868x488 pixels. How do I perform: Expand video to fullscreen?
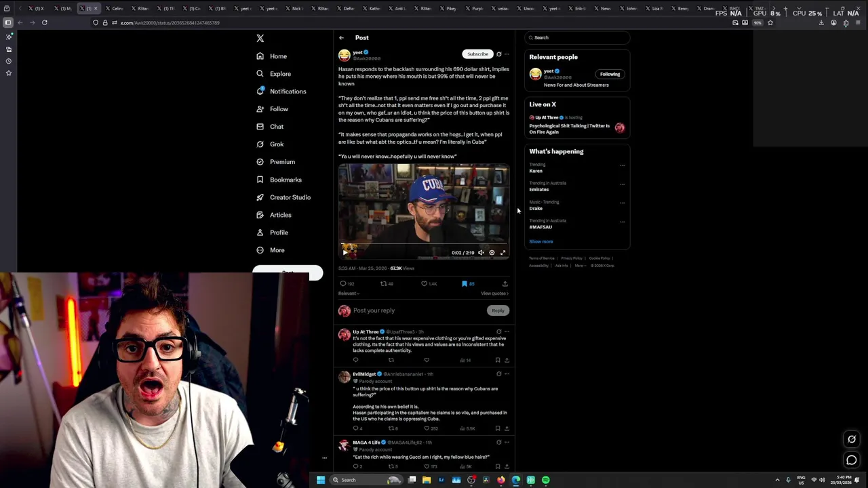tap(502, 253)
